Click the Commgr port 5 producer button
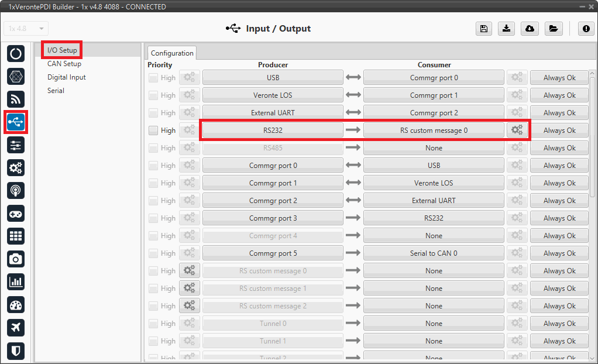 point(273,253)
